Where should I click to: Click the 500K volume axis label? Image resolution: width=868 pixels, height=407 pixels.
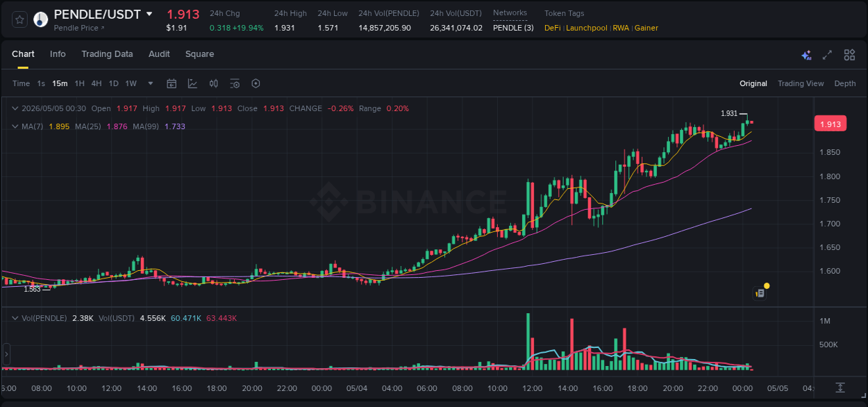[829, 344]
